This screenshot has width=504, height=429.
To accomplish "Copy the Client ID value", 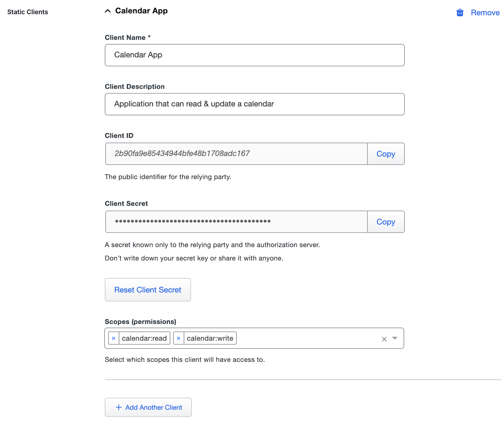I will point(386,154).
